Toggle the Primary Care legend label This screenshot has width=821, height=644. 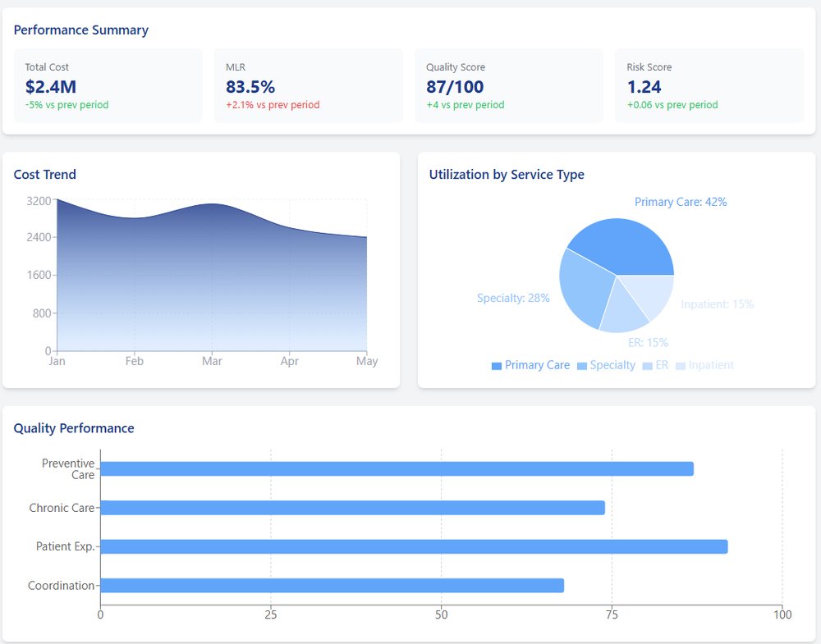(537, 365)
